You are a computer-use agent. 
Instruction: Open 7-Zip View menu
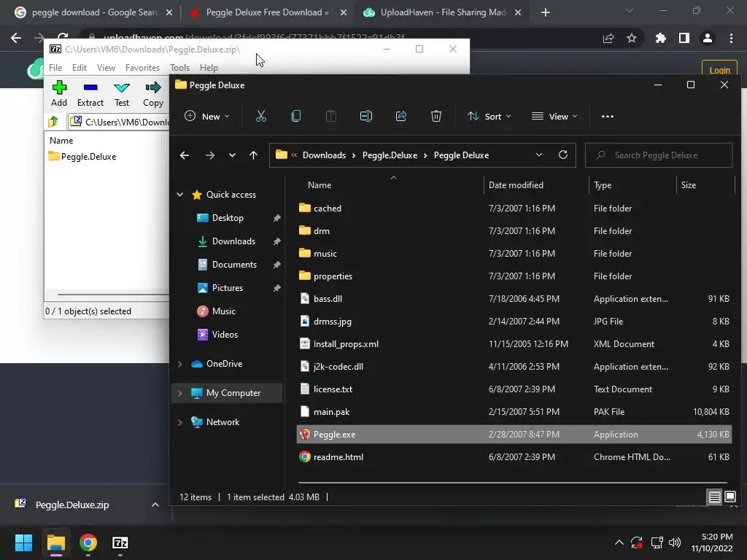(x=106, y=68)
